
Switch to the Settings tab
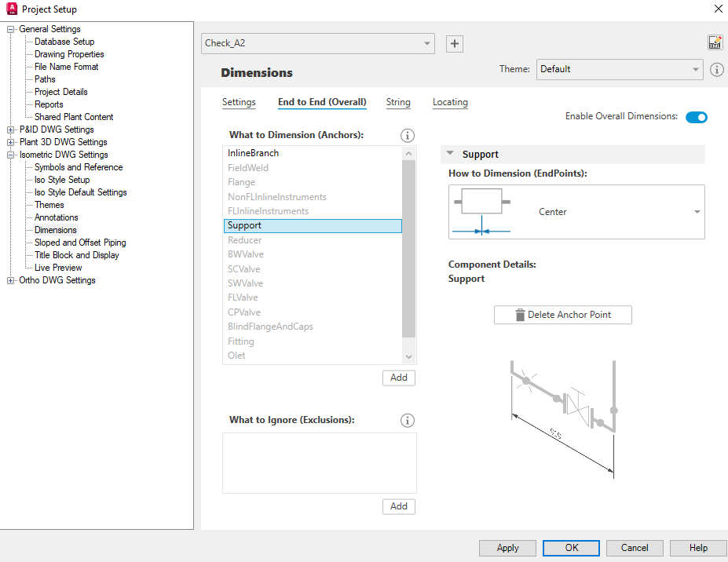tap(238, 103)
